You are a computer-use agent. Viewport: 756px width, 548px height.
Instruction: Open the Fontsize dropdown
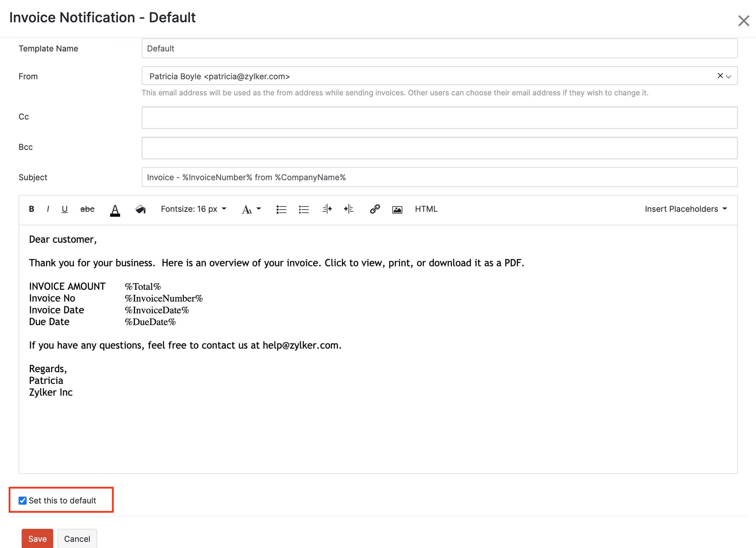click(x=193, y=209)
